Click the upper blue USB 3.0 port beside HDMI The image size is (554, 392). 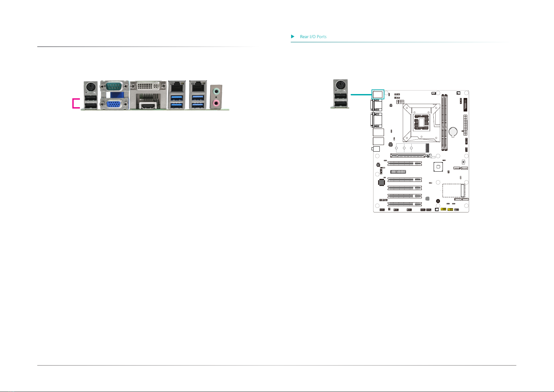(x=177, y=97)
